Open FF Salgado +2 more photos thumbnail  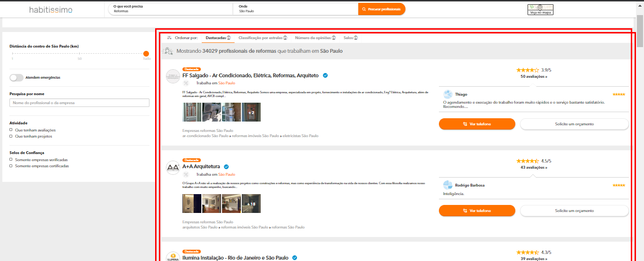point(251,112)
